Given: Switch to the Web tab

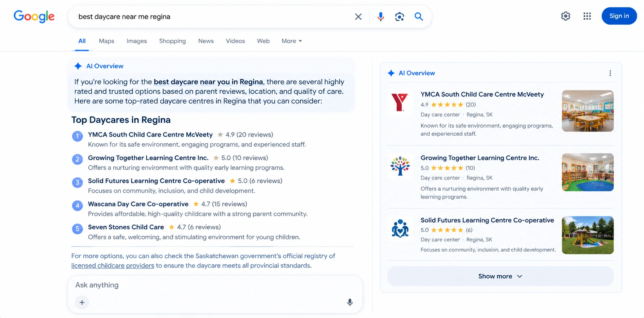Looking at the screenshot, I should 263,41.
